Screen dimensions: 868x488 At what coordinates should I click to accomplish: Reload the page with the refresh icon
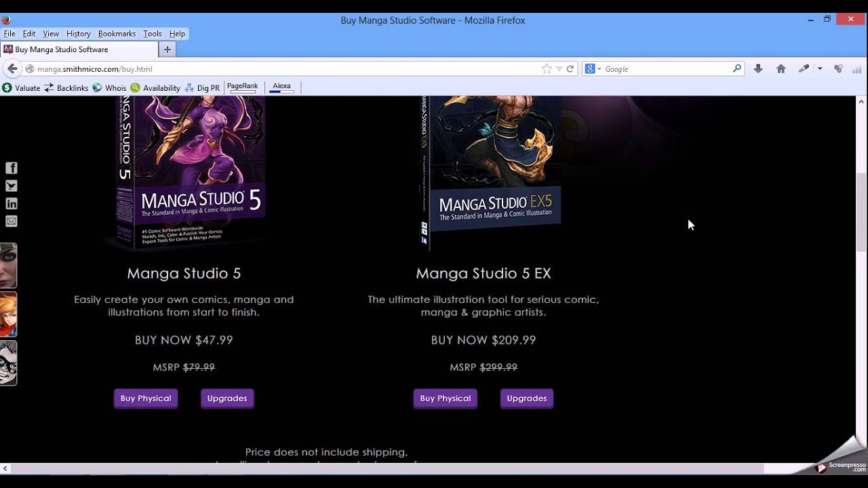(x=570, y=68)
